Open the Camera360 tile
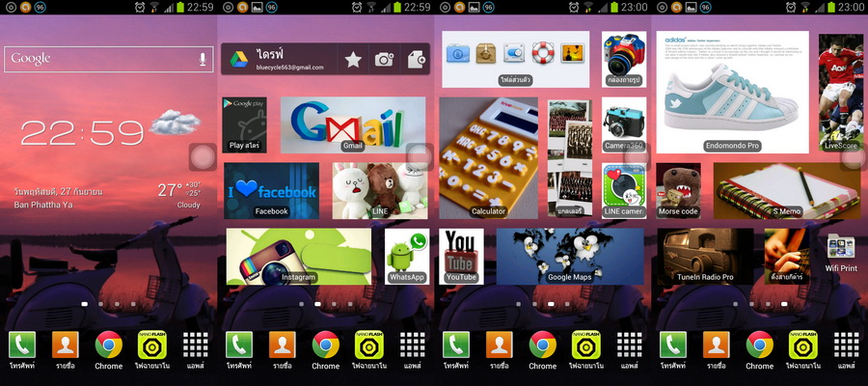Viewport: 868px width, 386px height. (624, 125)
